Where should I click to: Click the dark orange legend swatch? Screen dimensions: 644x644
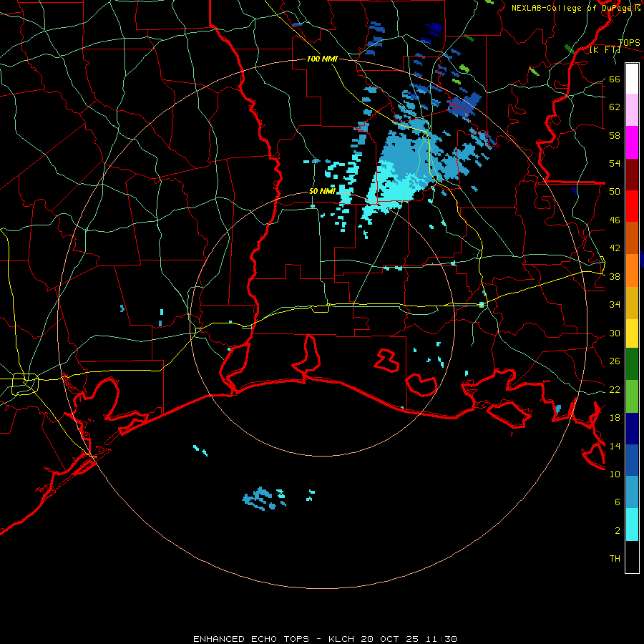tap(632, 238)
